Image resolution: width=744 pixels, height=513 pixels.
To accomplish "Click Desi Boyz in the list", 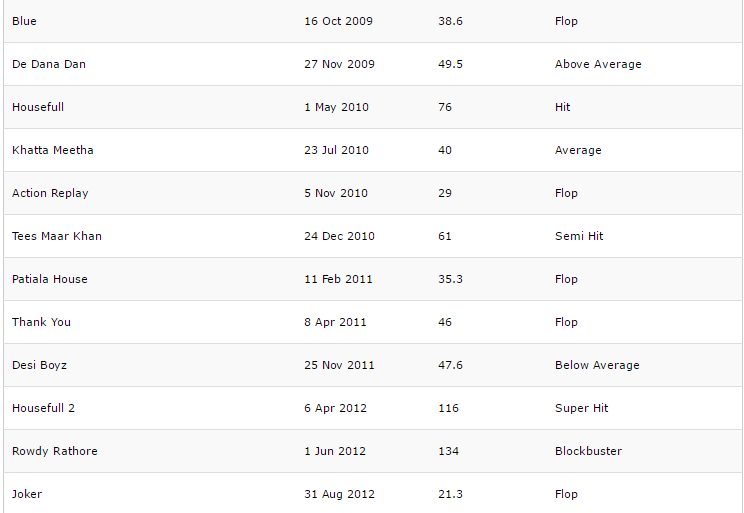I will pyautogui.click(x=40, y=365).
